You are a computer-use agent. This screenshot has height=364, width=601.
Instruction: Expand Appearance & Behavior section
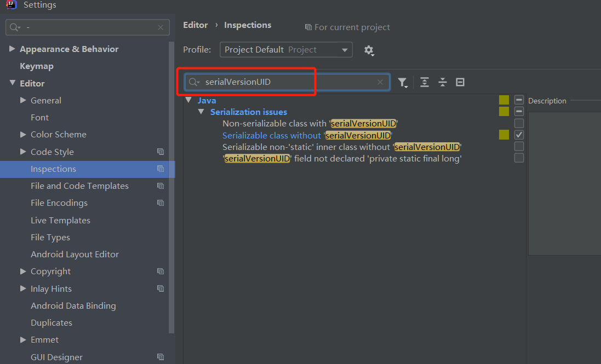(12, 49)
